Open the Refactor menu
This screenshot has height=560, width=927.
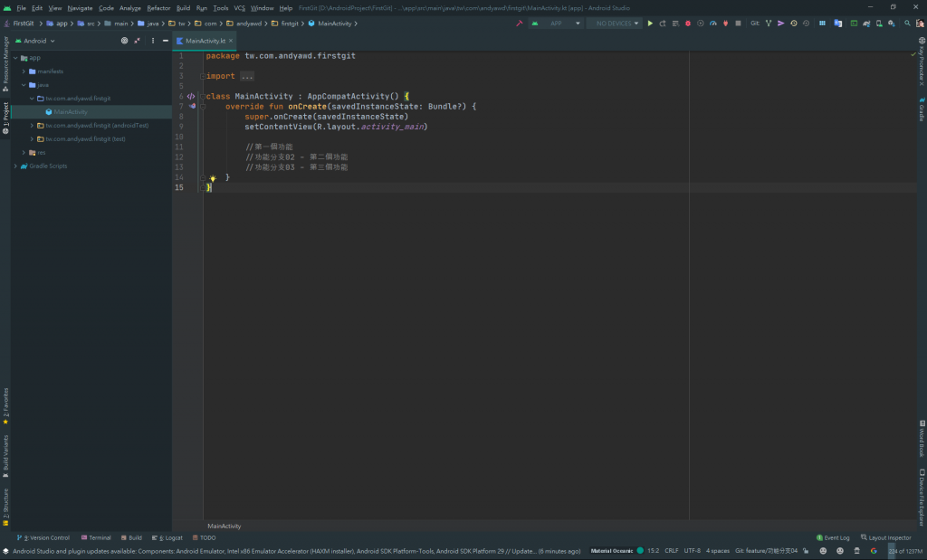(158, 7)
